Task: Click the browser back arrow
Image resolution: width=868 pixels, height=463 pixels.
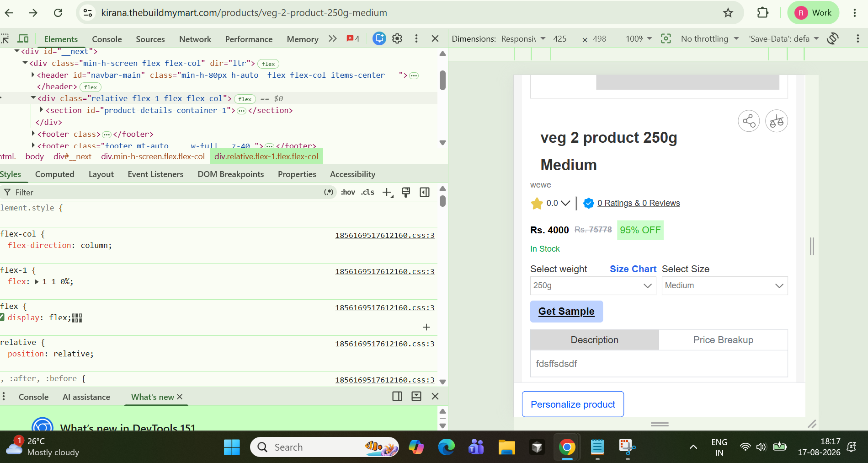Action: [x=9, y=13]
